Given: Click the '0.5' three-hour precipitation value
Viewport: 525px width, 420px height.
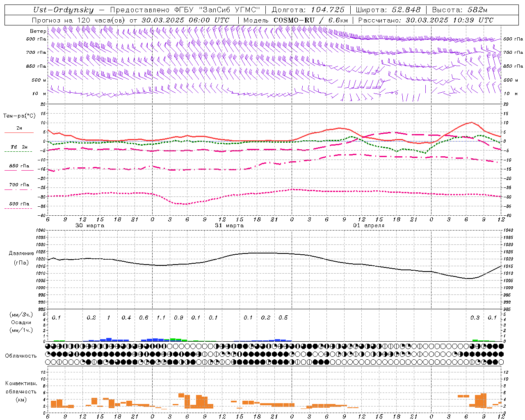Looking at the screenshot, I should (x=283, y=317).
